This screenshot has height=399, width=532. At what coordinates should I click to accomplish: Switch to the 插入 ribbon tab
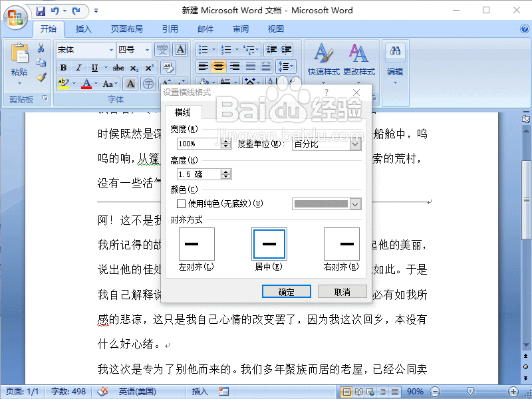tap(84, 29)
